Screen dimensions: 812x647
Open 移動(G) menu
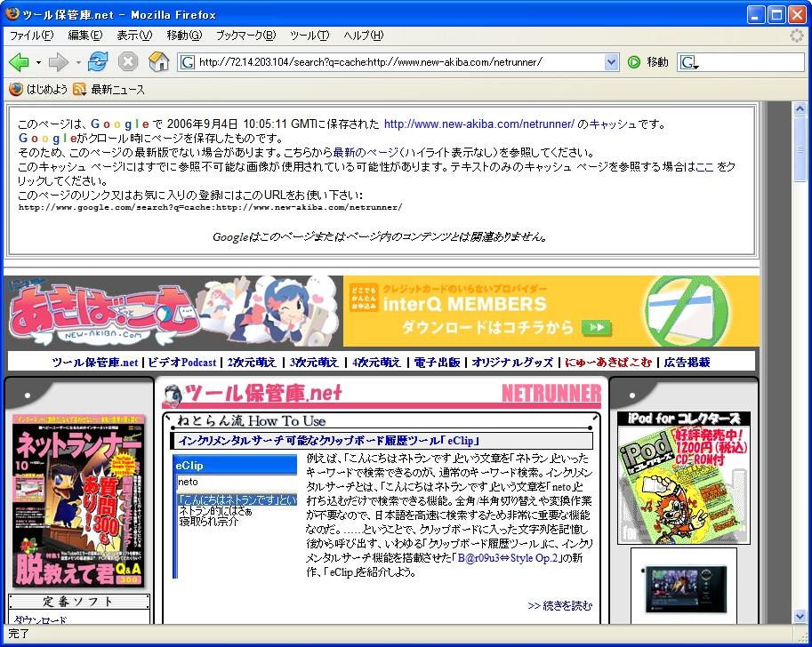(184, 36)
